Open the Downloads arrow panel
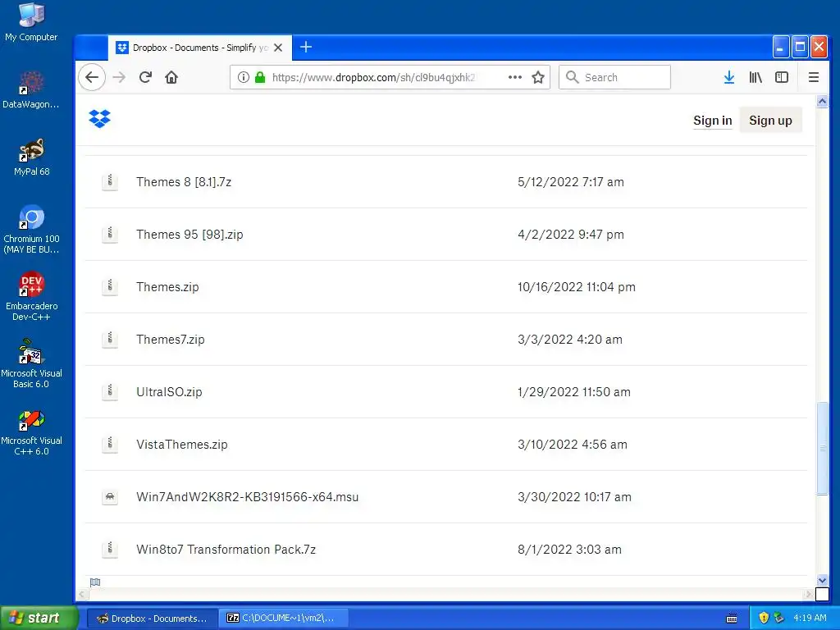Viewport: 840px width, 630px height. [728, 77]
